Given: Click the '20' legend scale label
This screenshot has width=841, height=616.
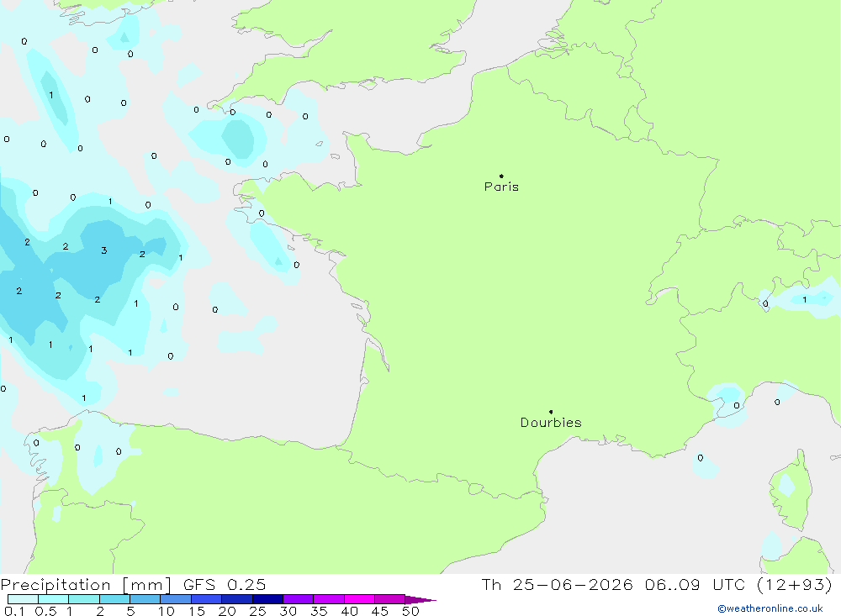Looking at the screenshot, I should click(227, 611).
